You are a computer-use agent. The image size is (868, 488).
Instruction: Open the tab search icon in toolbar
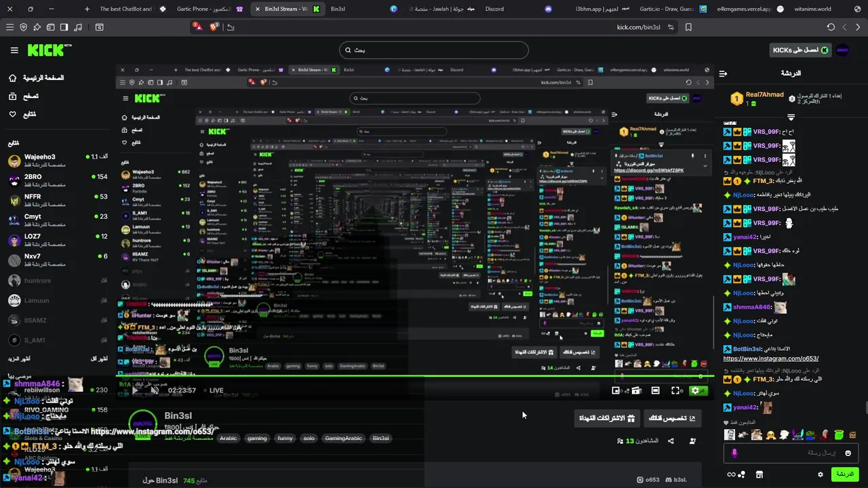(99, 27)
